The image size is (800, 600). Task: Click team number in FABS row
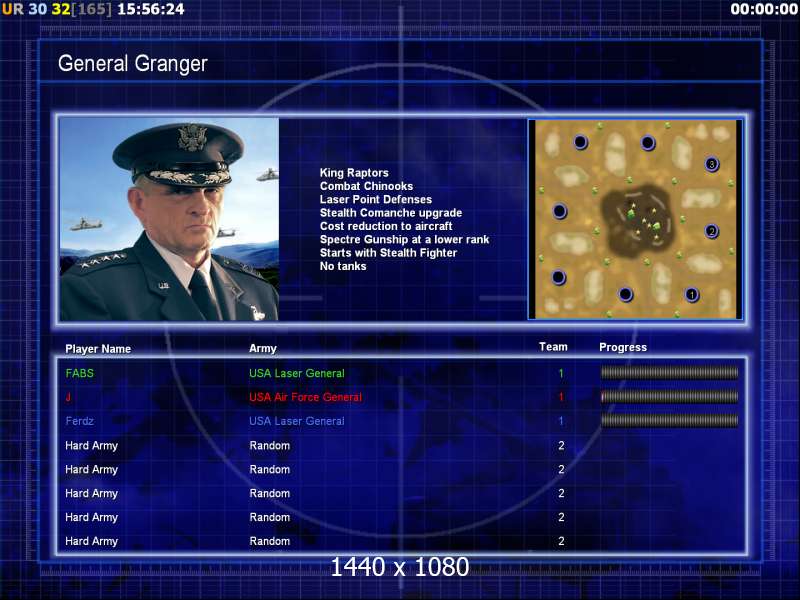(561, 373)
